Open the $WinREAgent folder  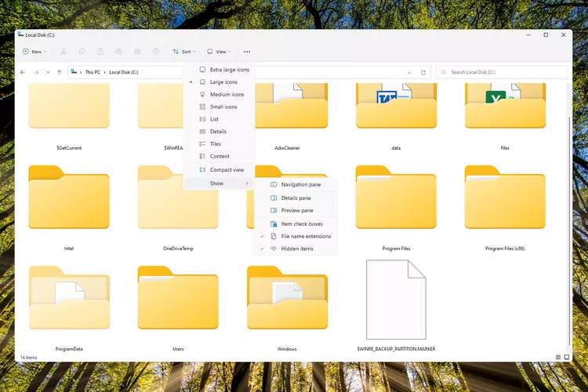pos(161,116)
